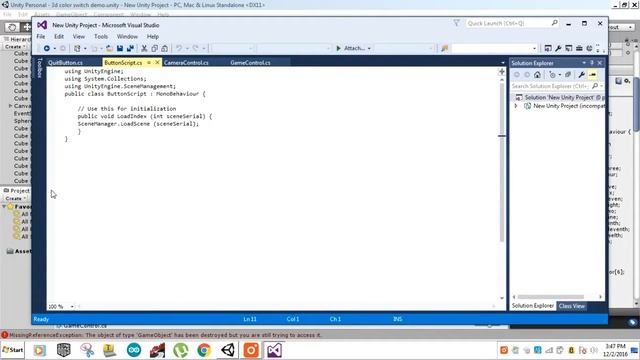Viewport: 640px width, 360px height.
Task: Click the Visual Studio taskbar icon
Action: [274, 350]
